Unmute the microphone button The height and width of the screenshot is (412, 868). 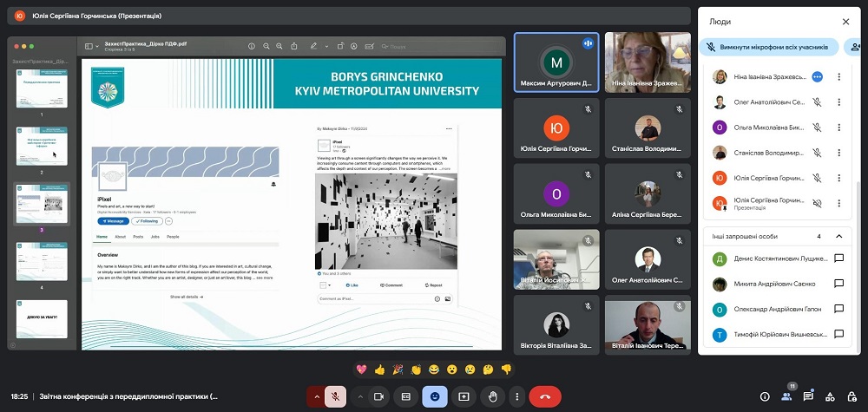335,396
